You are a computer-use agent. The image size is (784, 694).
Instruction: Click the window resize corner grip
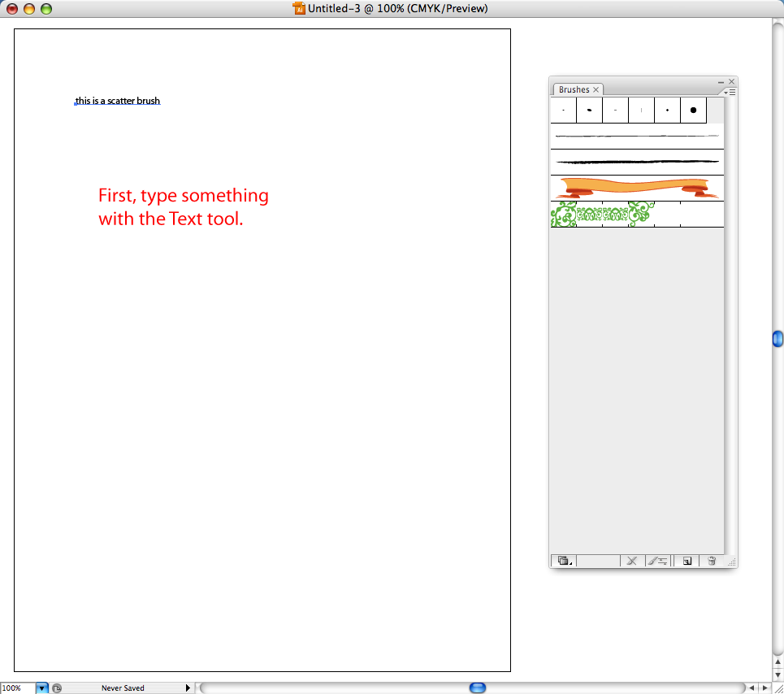click(x=778, y=688)
